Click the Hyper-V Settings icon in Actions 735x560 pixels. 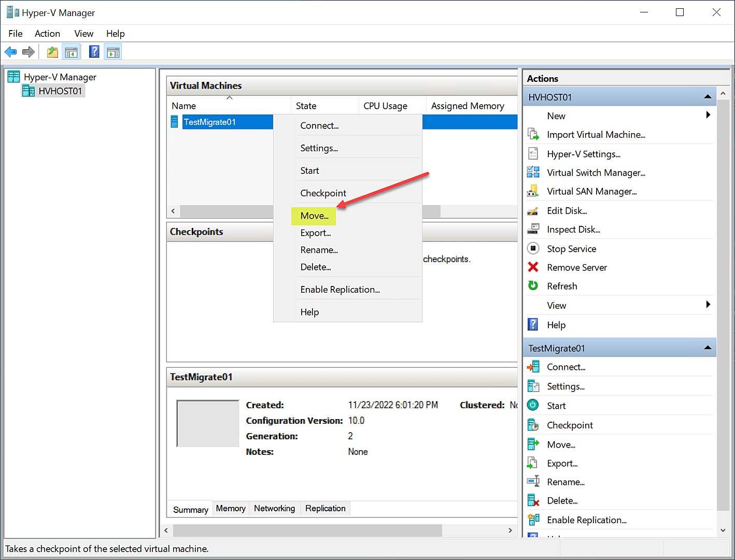coord(533,154)
